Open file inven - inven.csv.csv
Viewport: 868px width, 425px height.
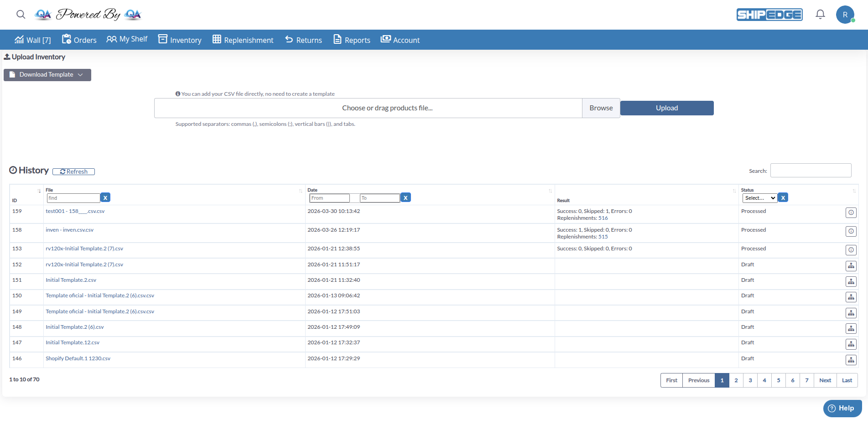click(69, 230)
